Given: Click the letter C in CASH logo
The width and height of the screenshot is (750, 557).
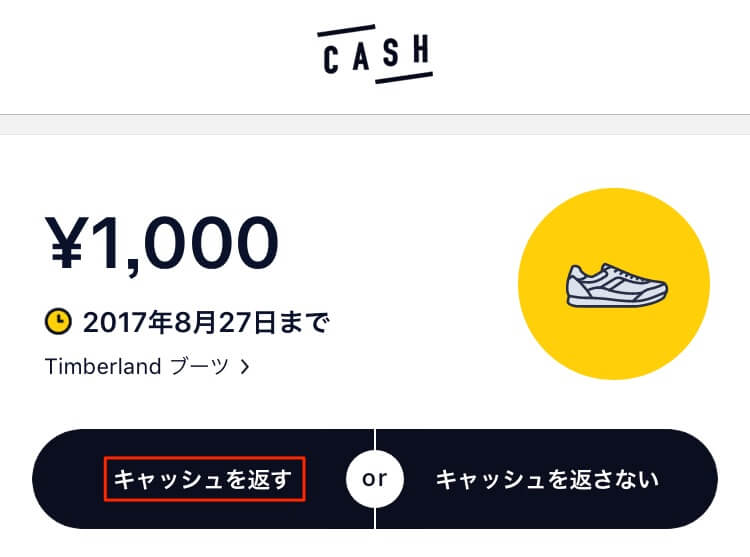Looking at the screenshot, I should [331, 60].
